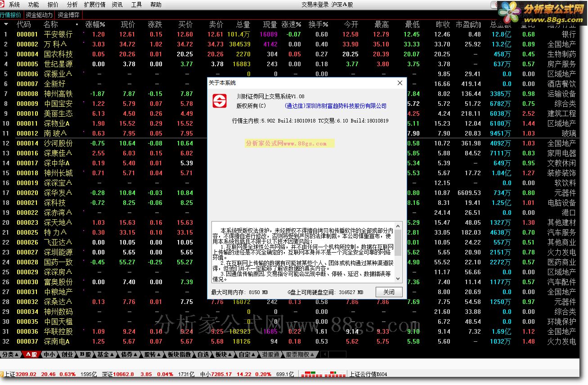The width and height of the screenshot is (588, 385).
Task: Click the 关闭 button in the dialog
Action: [x=389, y=292]
